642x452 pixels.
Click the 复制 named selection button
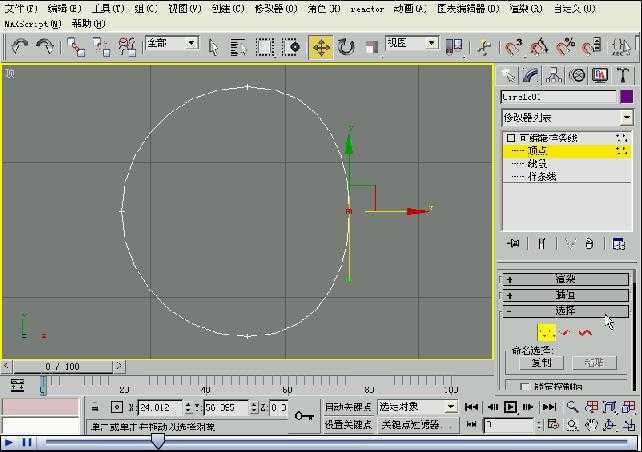[x=541, y=363]
